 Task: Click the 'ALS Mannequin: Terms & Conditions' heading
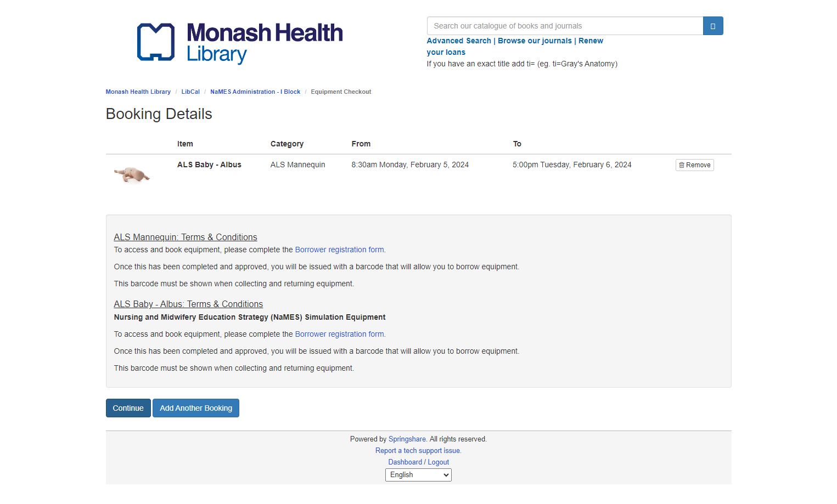coord(186,237)
